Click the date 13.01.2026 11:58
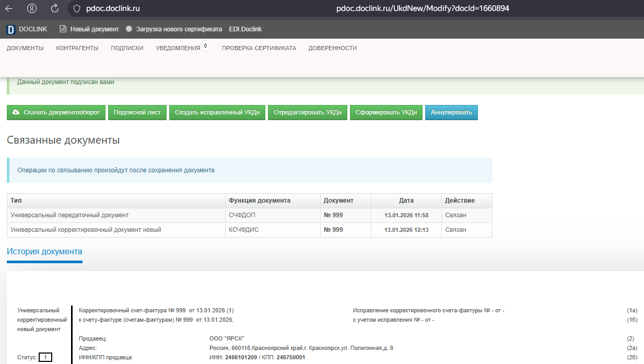Screen dimensions: 644x364 point(406,215)
